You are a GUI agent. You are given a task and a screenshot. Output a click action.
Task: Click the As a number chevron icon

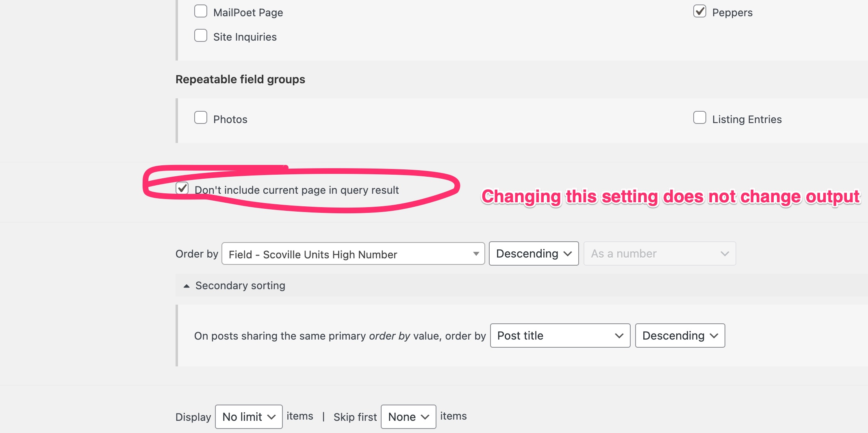[725, 254]
